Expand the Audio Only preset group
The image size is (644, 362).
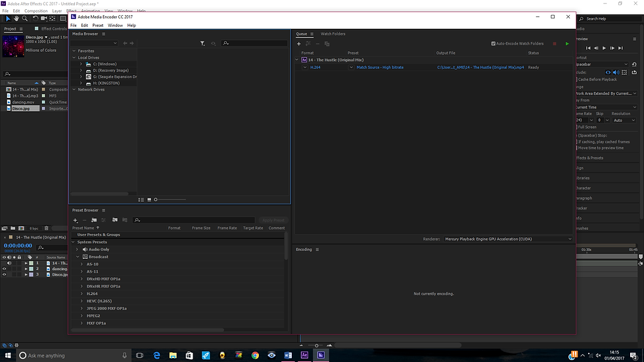click(77, 250)
